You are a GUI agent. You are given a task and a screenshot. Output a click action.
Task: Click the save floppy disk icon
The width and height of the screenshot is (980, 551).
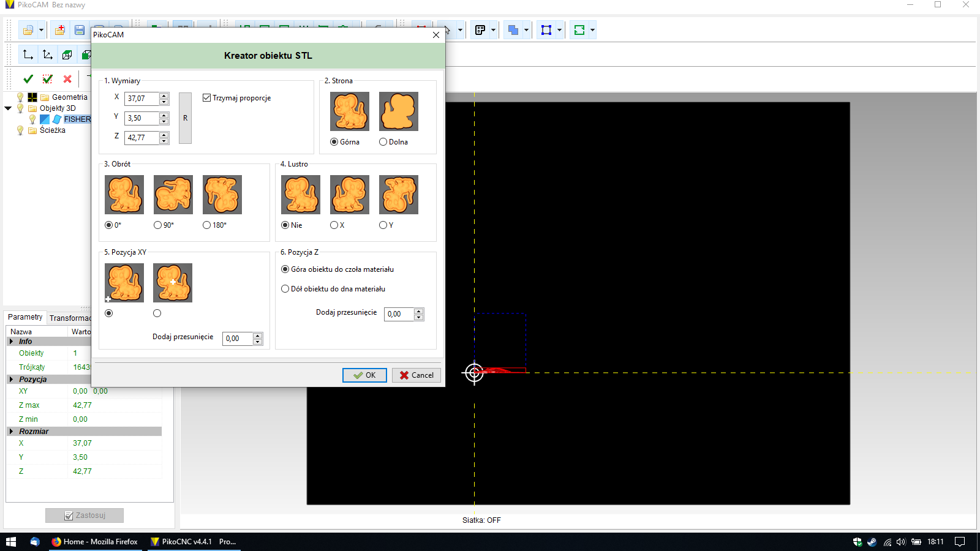pos(80,30)
